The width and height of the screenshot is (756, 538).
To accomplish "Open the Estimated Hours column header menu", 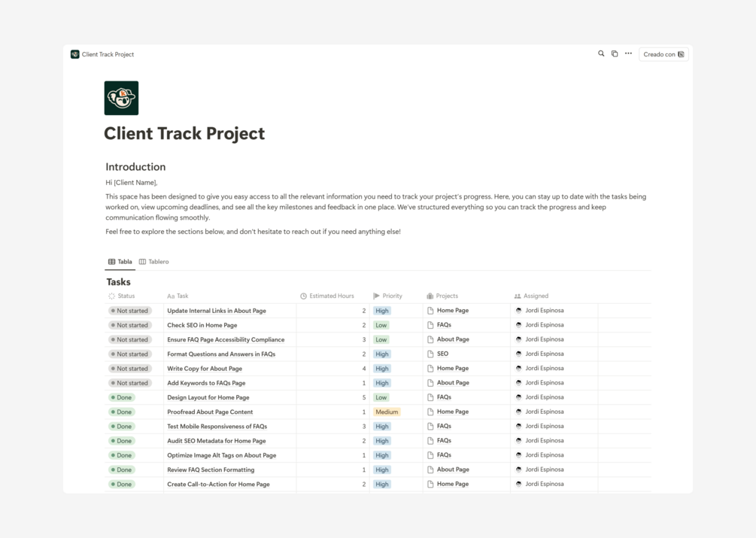I will point(331,296).
